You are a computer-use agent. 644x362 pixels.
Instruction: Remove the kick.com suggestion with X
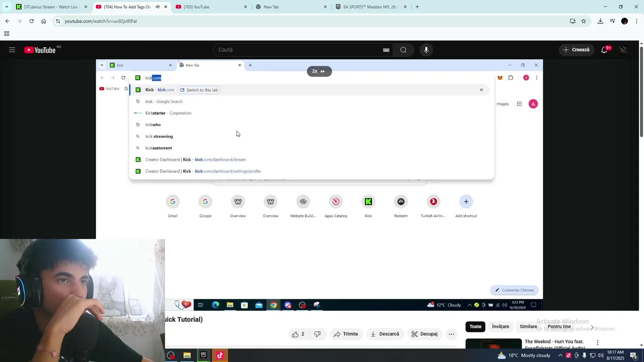tap(481, 90)
